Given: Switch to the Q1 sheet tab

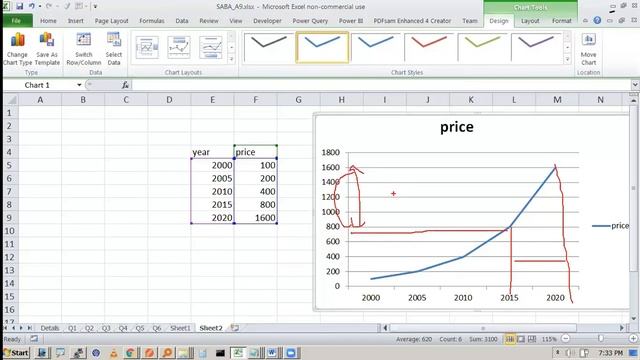Looking at the screenshot, I should point(72,328).
